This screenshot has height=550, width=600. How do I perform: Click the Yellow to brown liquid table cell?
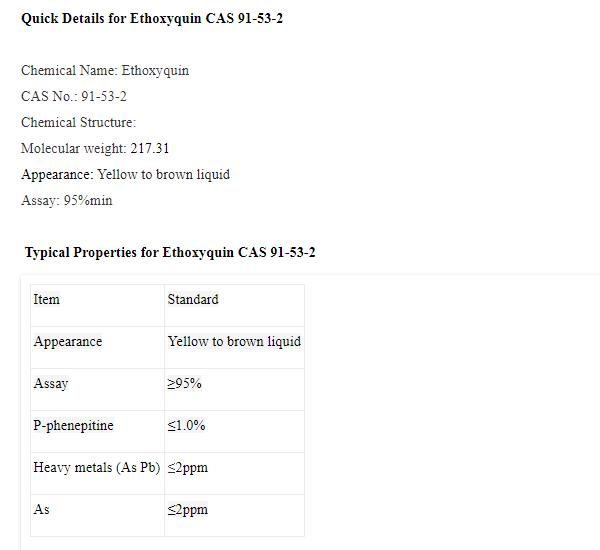[234, 341]
